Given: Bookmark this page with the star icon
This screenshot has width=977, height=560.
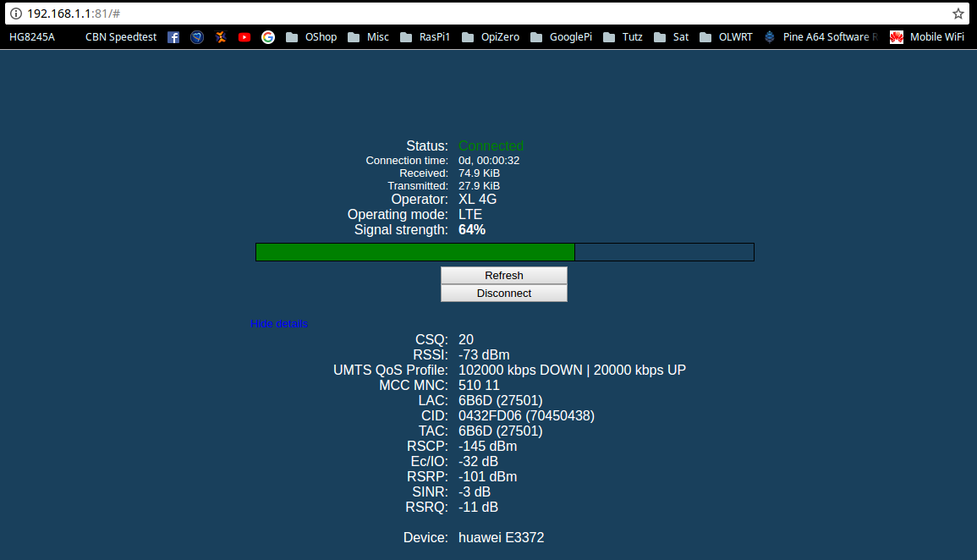Looking at the screenshot, I should [958, 13].
